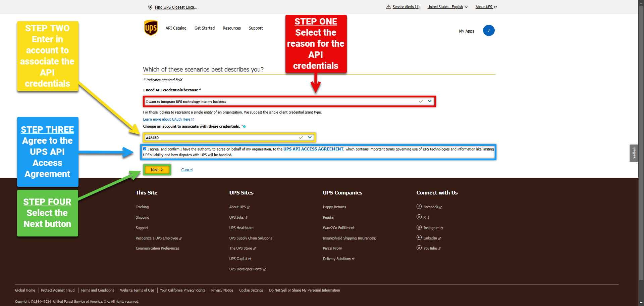Click Delivery Solutions footer link
Screen dimensions: 644x306
[x=338, y=259]
